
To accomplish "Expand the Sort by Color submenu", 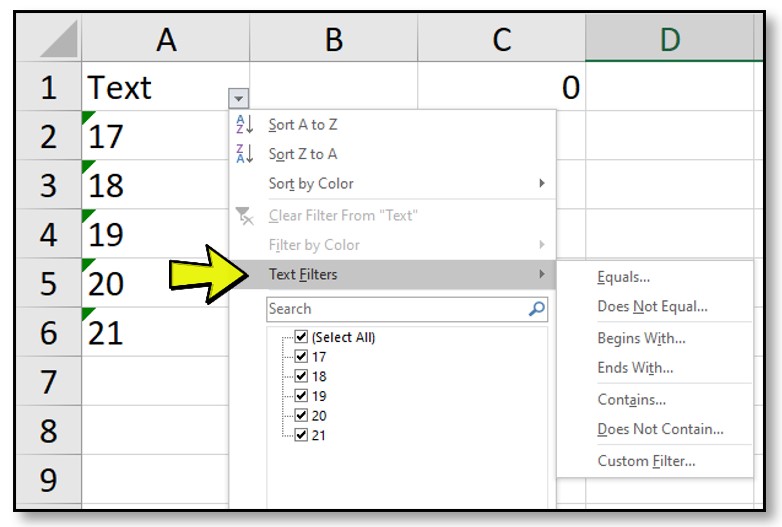I will tap(542, 183).
